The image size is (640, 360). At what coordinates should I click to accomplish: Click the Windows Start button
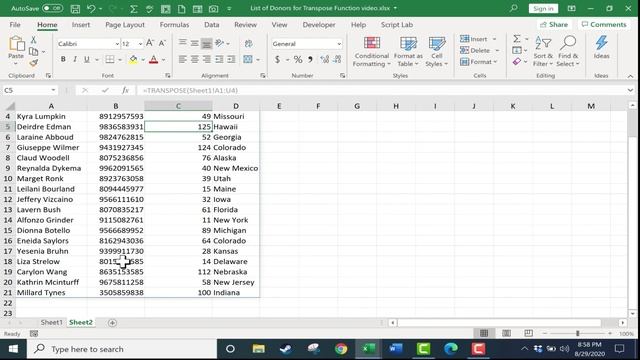click(13, 349)
